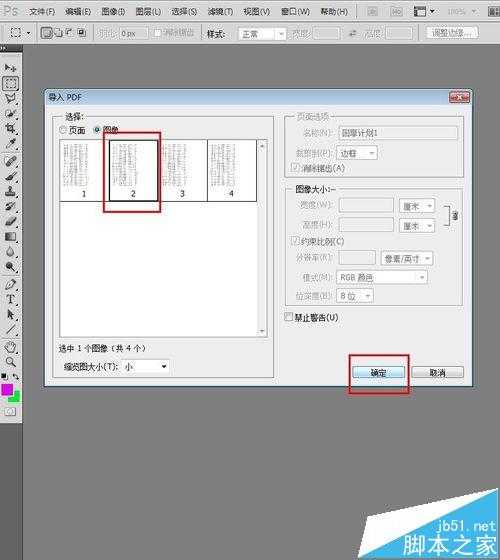The width and height of the screenshot is (500, 560).
Task: Open the 选择(S) menu
Action: (x=184, y=12)
